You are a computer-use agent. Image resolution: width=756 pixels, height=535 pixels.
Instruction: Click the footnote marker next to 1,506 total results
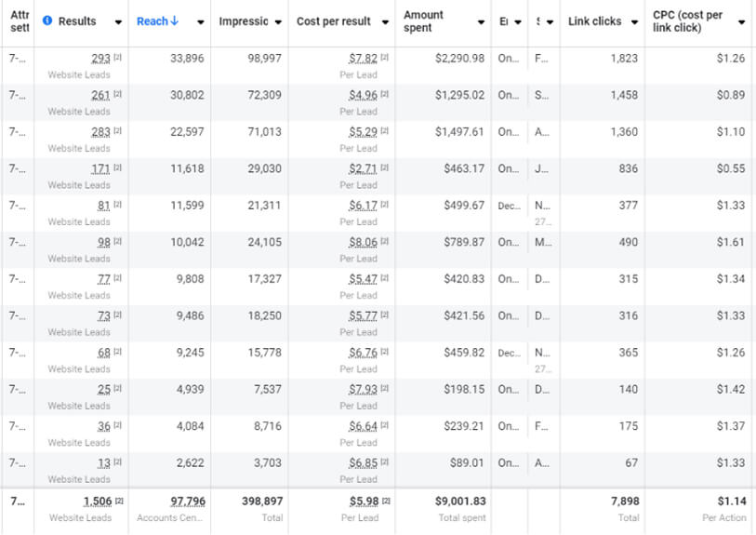[x=120, y=502]
